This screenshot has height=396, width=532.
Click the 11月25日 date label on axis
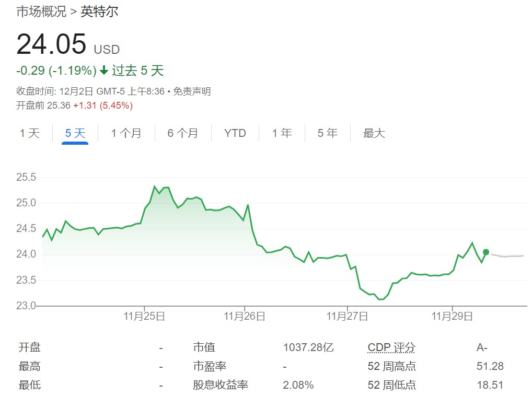(x=144, y=316)
